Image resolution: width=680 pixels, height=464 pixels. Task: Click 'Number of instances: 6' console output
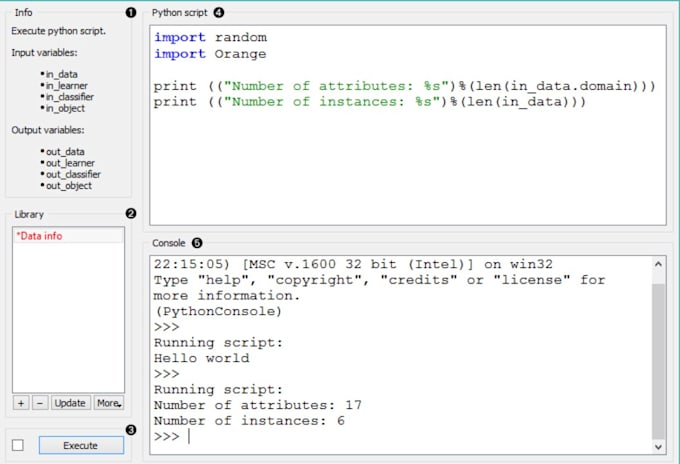pyautogui.click(x=249, y=421)
